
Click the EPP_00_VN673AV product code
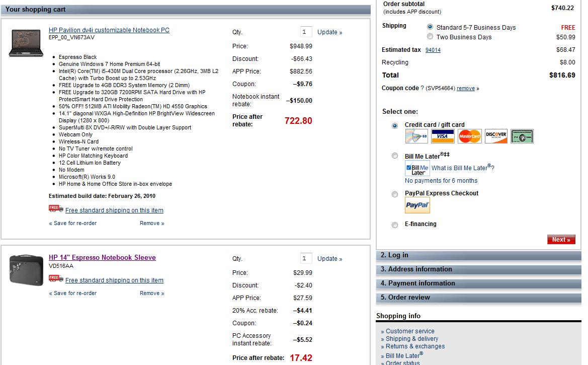(x=71, y=38)
